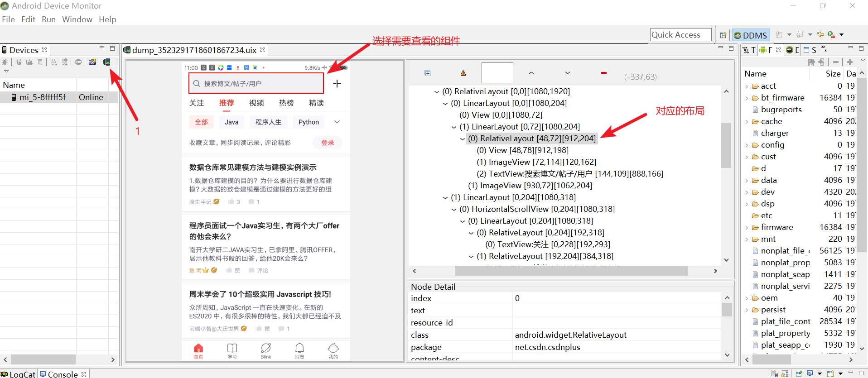The height and width of the screenshot is (378, 868).
Task: Click the Run External Tools icon
Action: 831,34
